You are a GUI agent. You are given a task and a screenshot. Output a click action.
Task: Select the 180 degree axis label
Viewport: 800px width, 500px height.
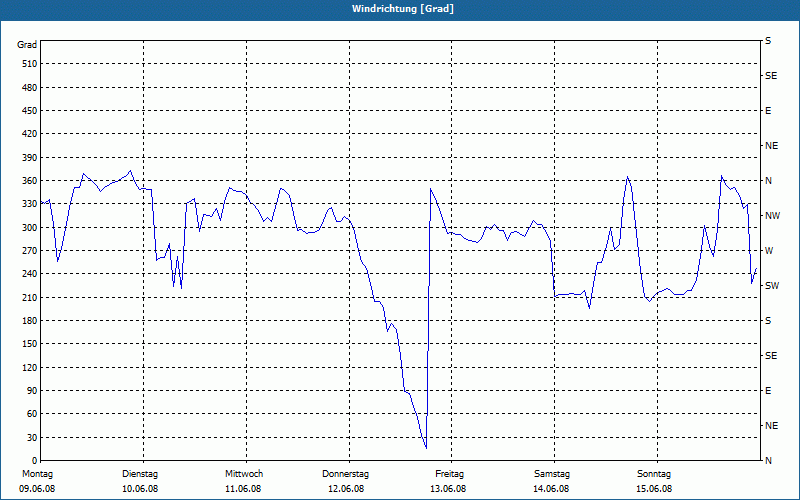tap(29, 321)
